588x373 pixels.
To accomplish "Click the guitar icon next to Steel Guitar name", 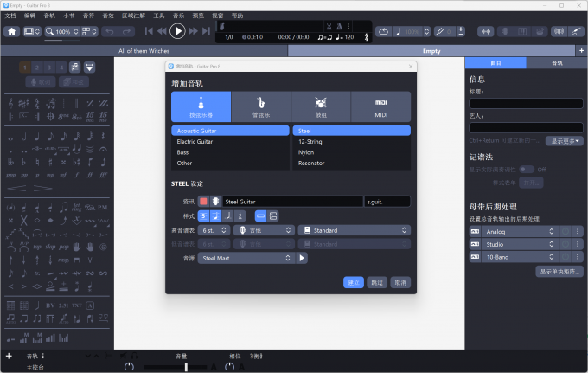I will pos(215,201).
